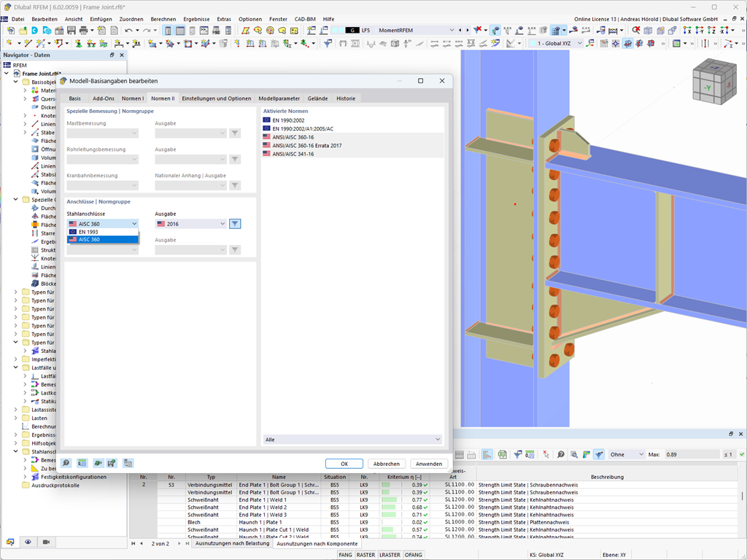Click the Undo arrow icon
The width and height of the screenshot is (747, 560).
128,30
